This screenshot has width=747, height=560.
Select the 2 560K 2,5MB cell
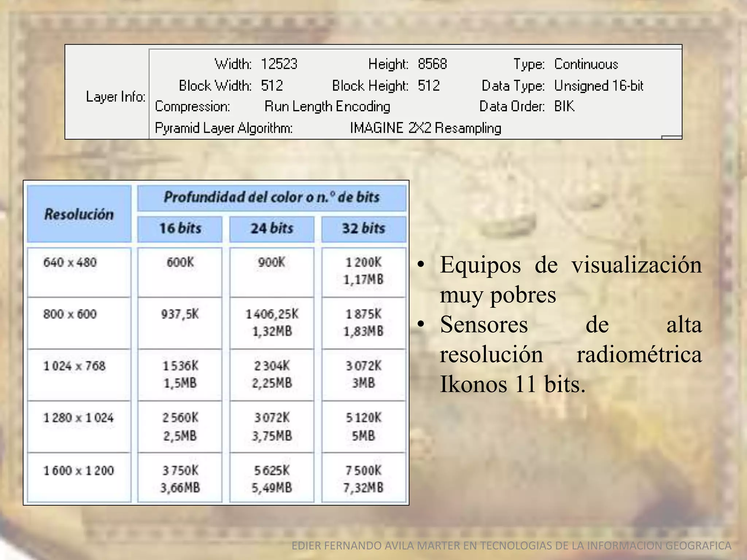pyautogui.click(x=180, y=427)
